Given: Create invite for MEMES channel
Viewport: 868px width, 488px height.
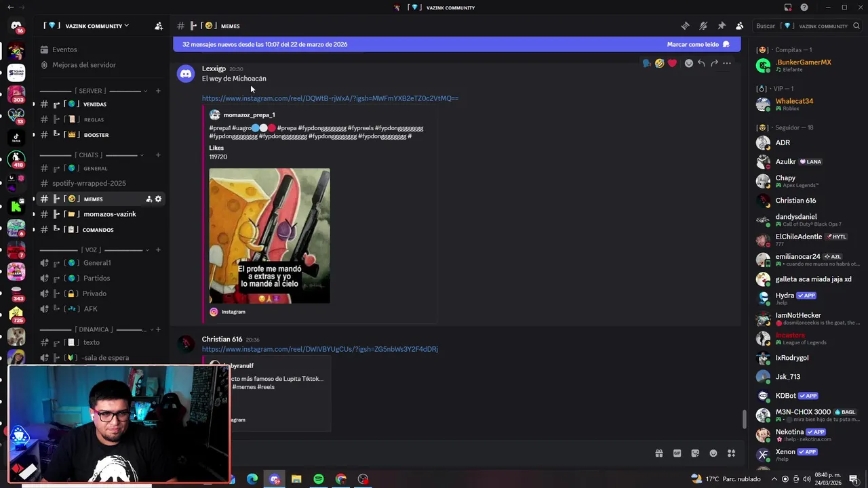Looking at the screenshot, I should 149,199.
